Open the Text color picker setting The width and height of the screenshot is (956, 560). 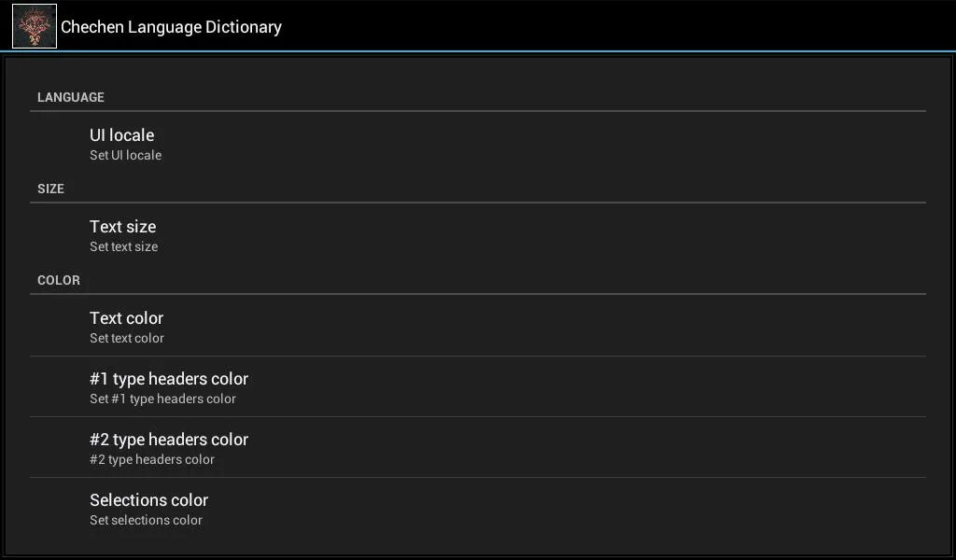click(126, 318)
